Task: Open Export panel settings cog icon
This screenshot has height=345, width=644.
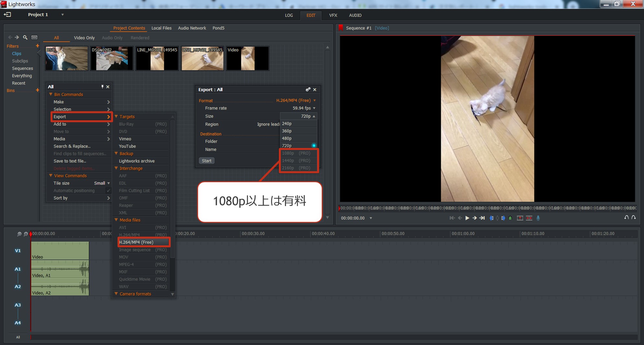Action: (308, 90)
